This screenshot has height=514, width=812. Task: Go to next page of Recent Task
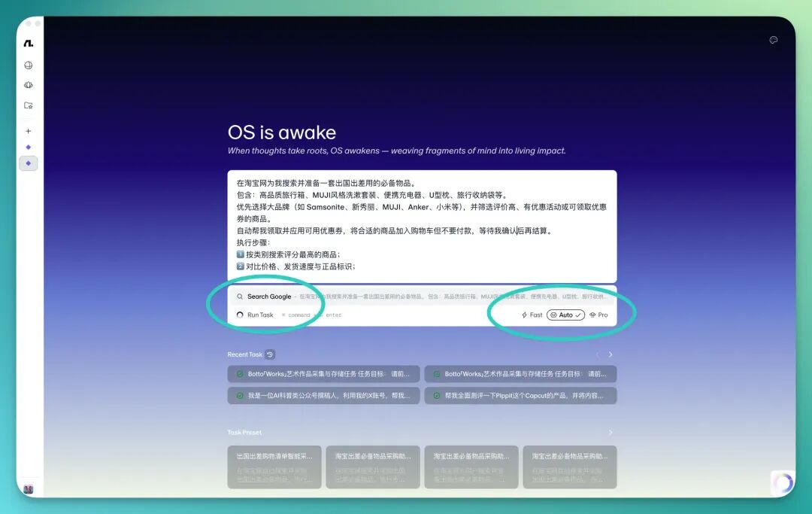coord(611,354)
